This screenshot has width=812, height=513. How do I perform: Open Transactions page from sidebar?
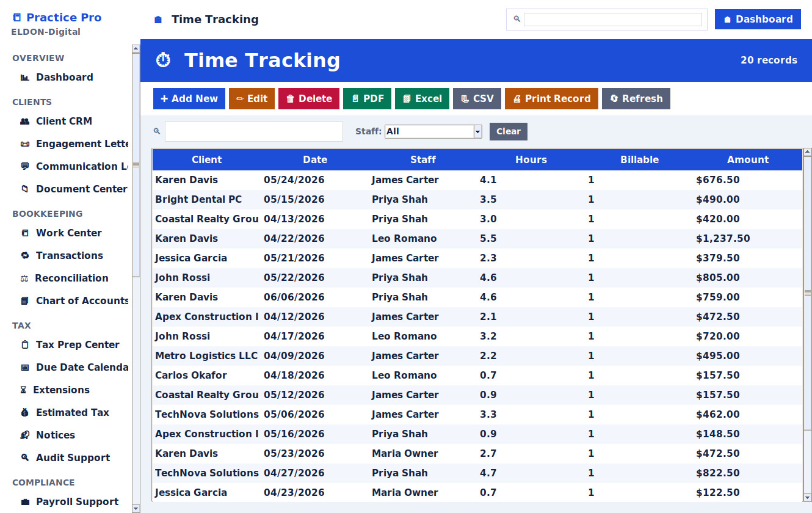69,256
